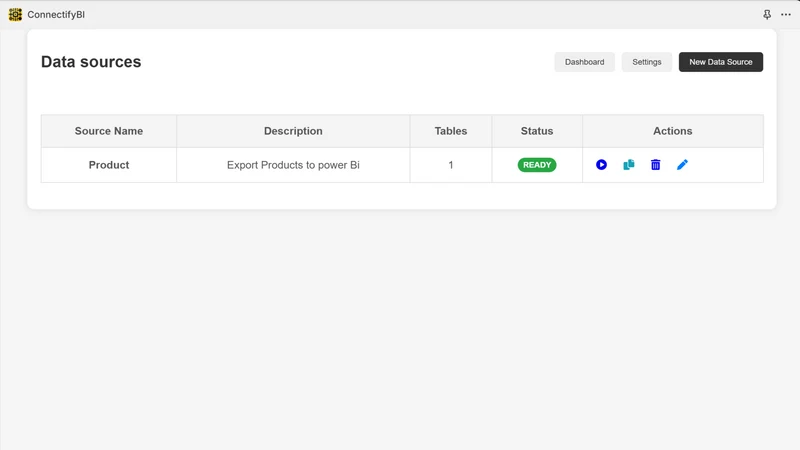Click the ConnectifyBI app logo

[x=15, y=14]
